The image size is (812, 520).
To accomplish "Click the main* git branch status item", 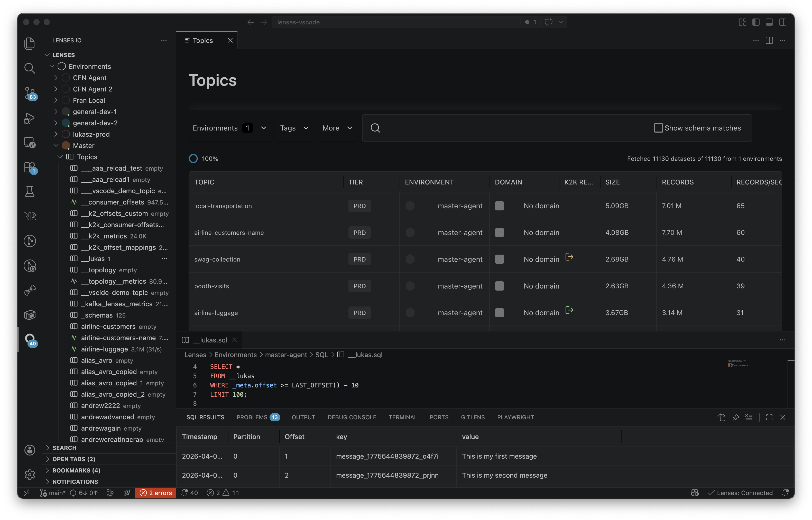I will [53, 493].
